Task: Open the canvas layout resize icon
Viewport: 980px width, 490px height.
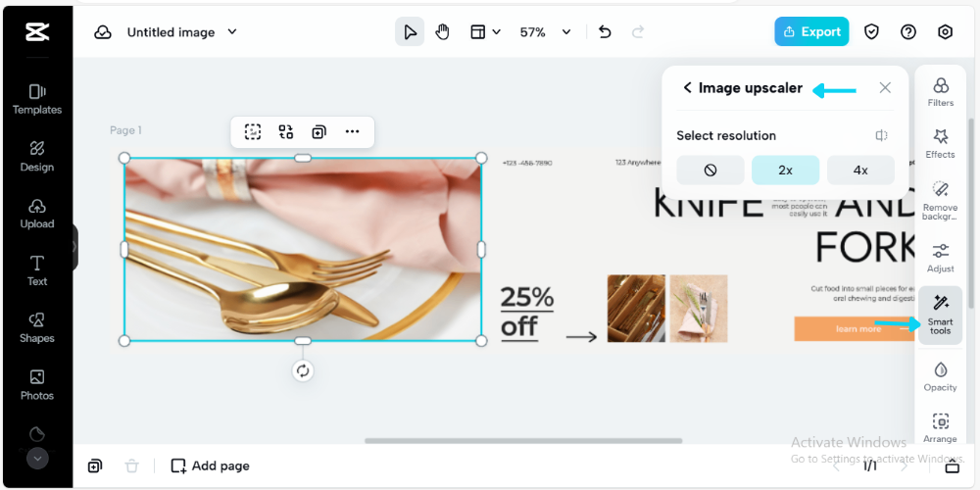Action: [478, 32]
